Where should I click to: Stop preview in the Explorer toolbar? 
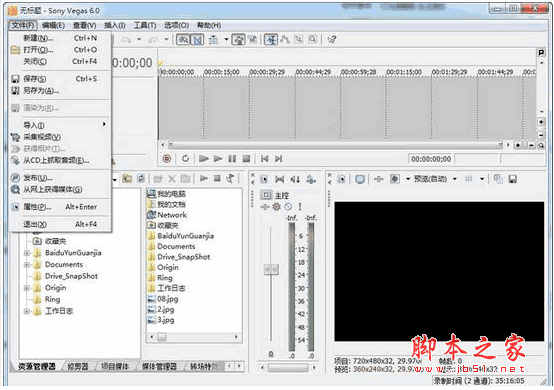pos(217,179)
